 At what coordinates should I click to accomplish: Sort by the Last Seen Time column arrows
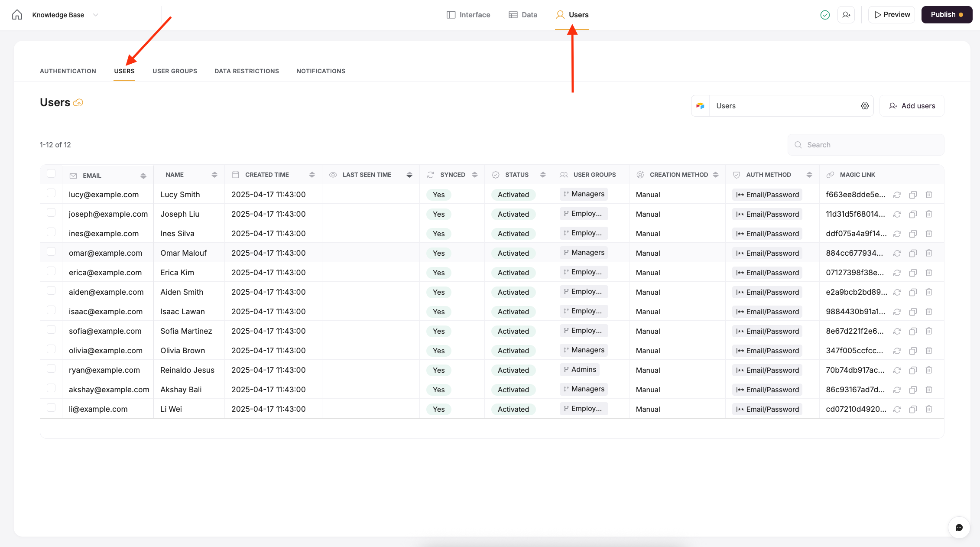(x=409, y=175)
